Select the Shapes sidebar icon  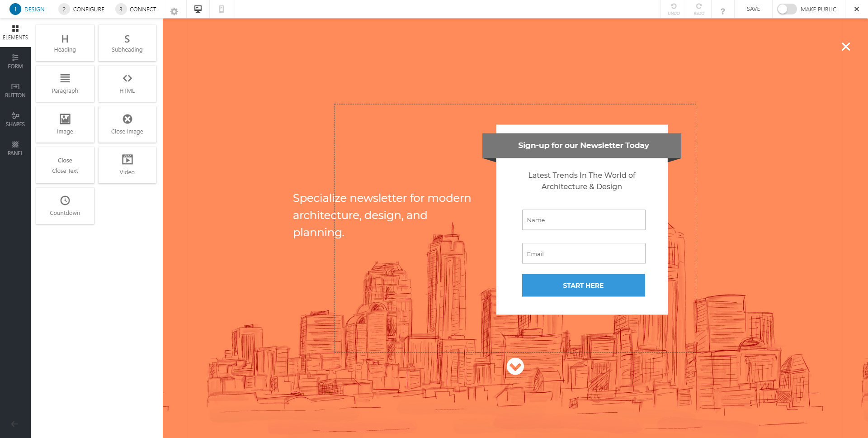tap(15, 119)
